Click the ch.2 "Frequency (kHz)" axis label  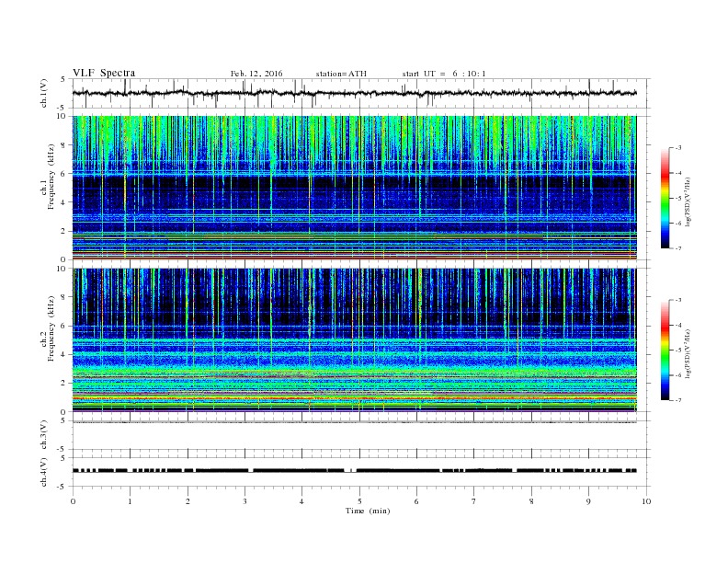pos(51,327)
